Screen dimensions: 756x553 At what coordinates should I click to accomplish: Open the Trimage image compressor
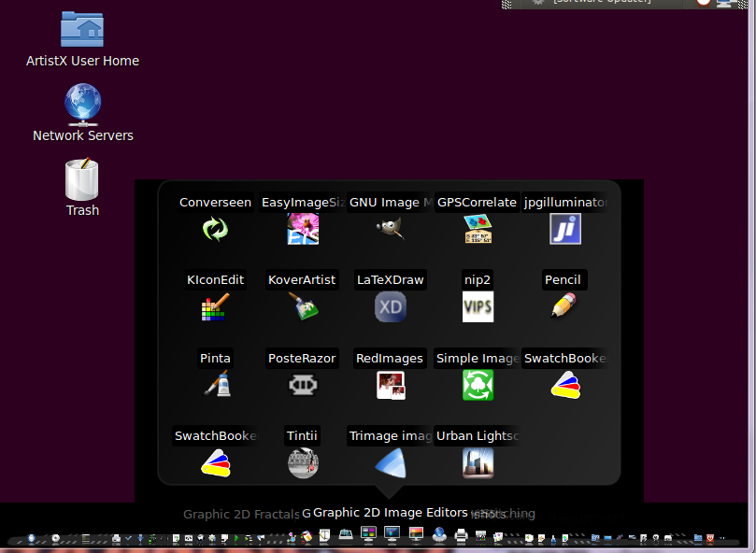391,462
